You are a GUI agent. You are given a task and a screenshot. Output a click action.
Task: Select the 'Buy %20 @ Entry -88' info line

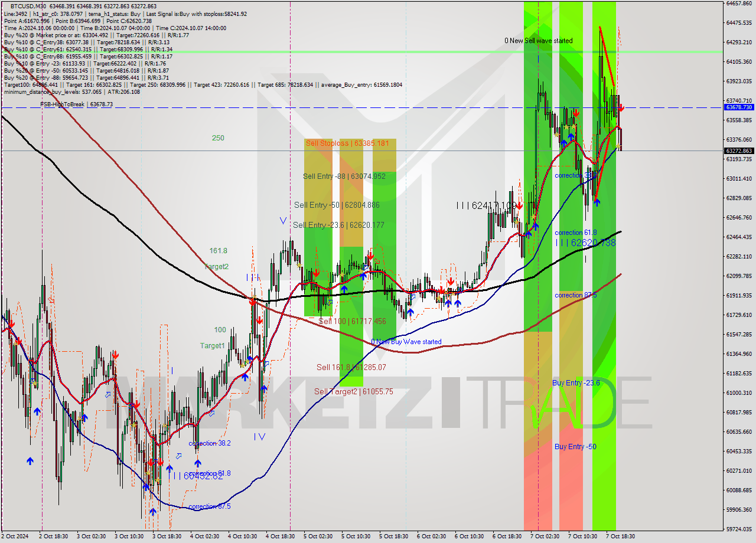[86, 77]
